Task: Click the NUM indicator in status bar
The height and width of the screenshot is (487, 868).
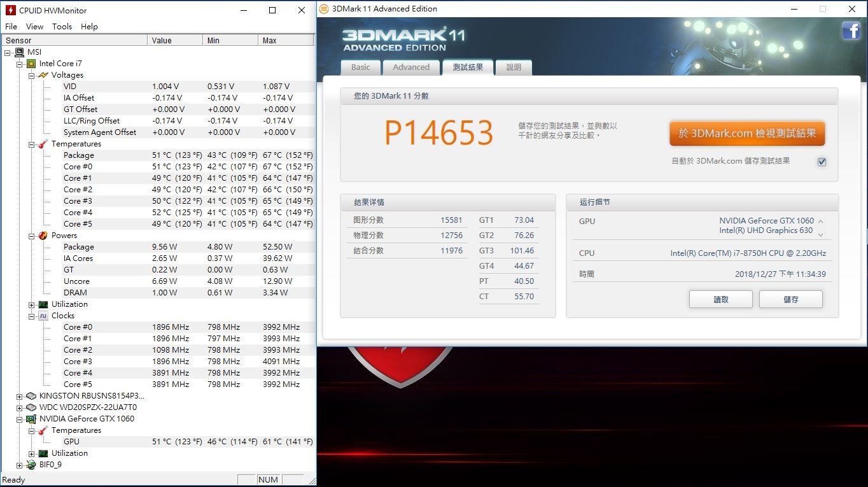Action: point(268,480)
